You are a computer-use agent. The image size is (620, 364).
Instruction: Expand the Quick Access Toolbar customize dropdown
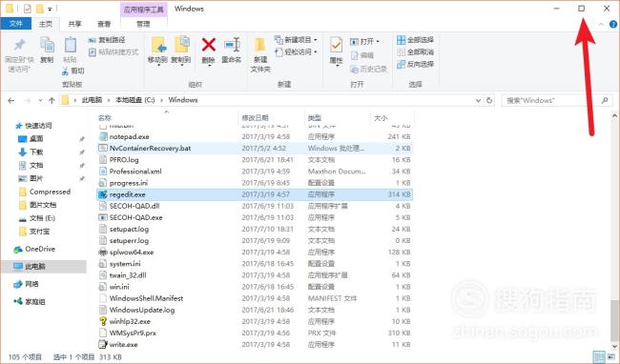50,9
